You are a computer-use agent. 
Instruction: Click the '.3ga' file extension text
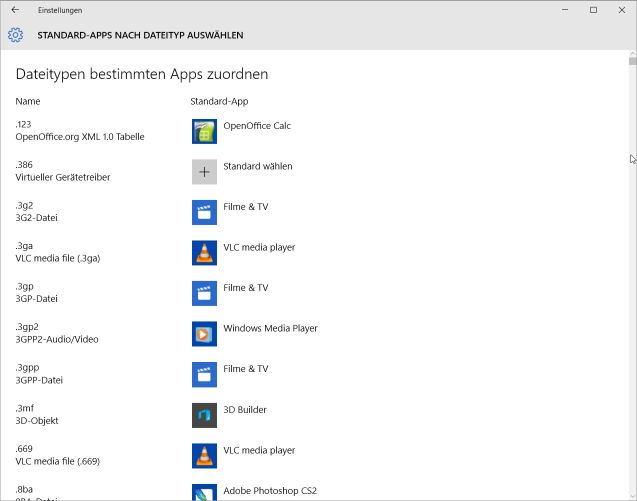click(24, 246)
